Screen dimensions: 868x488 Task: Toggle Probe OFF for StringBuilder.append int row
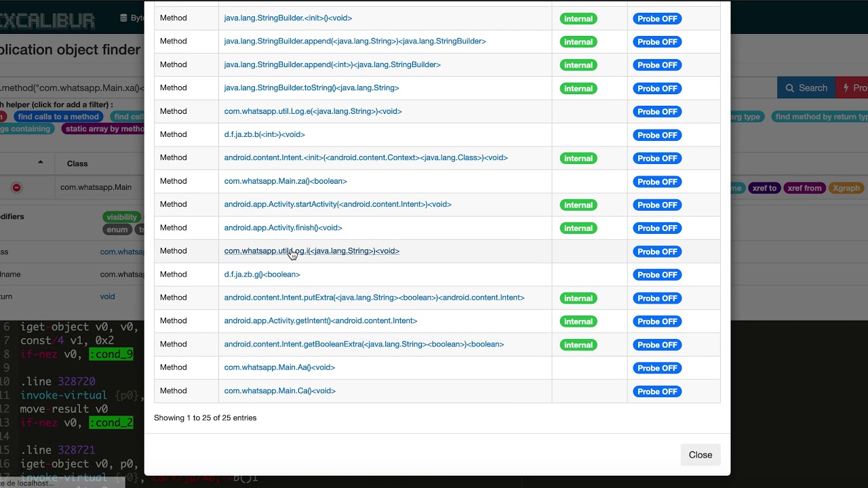click(x=657, y=65)
